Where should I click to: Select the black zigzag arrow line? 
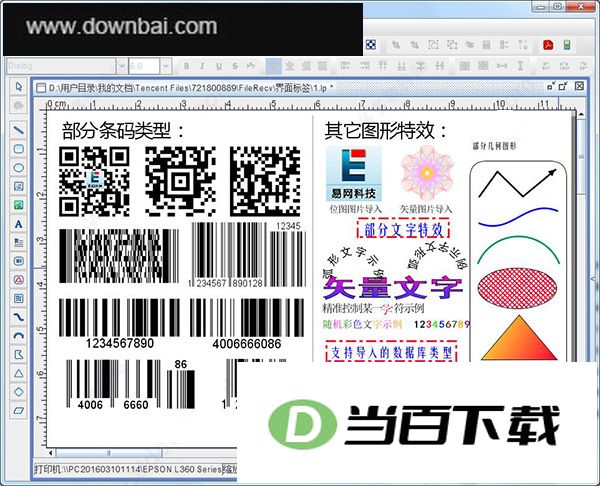[x=517, y=183]
